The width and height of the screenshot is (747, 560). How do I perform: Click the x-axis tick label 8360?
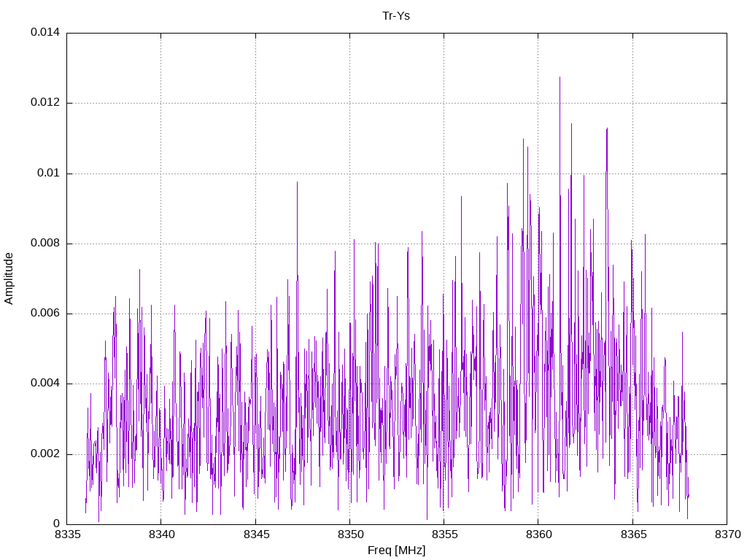coord(539,534)
